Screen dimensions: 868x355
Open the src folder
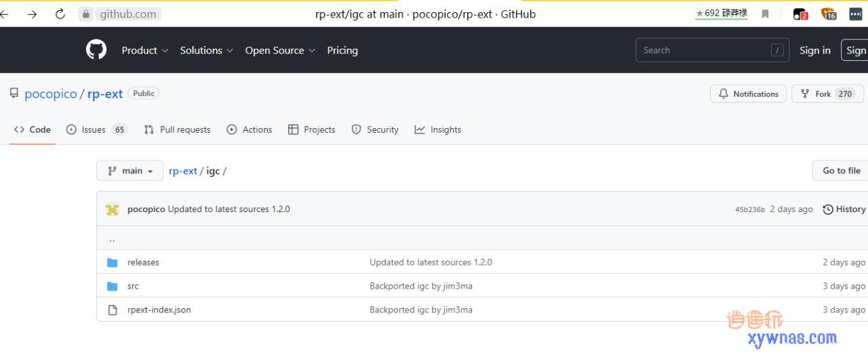[133, 286]
